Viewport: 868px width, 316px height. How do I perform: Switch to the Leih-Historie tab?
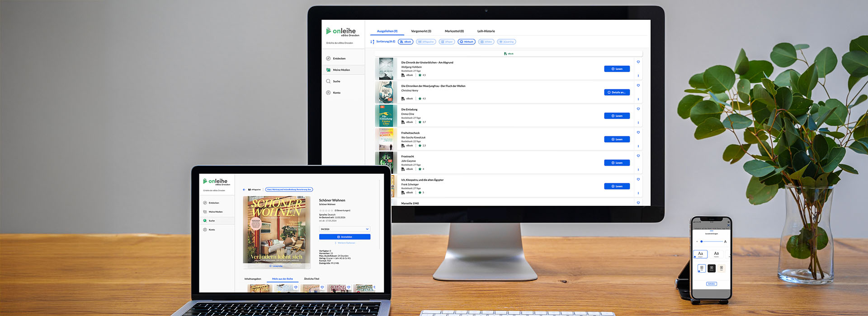pyautogui.click(x=486, y=31)
